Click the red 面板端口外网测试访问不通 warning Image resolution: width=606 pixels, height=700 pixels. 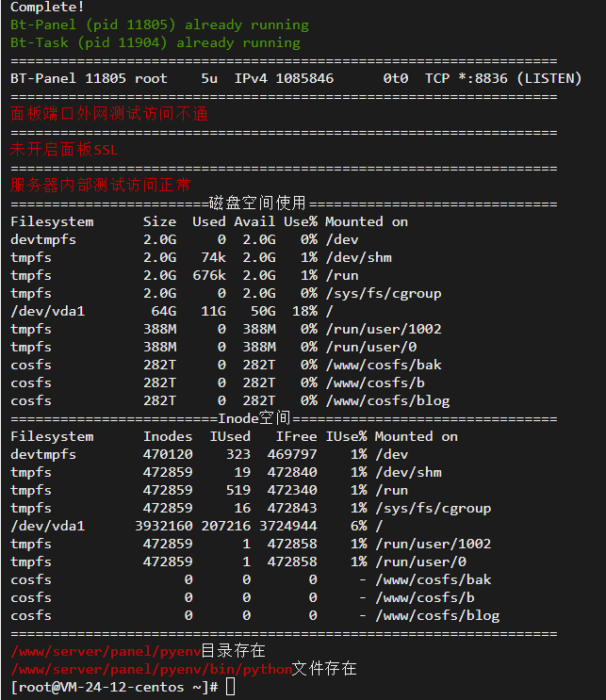point(109,114)
